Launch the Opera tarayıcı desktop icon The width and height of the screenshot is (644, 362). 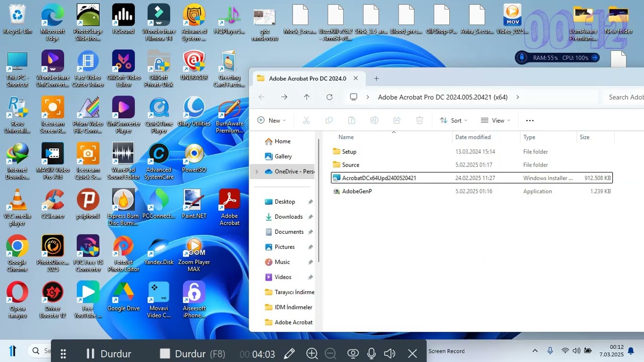[x=17, y=300]
